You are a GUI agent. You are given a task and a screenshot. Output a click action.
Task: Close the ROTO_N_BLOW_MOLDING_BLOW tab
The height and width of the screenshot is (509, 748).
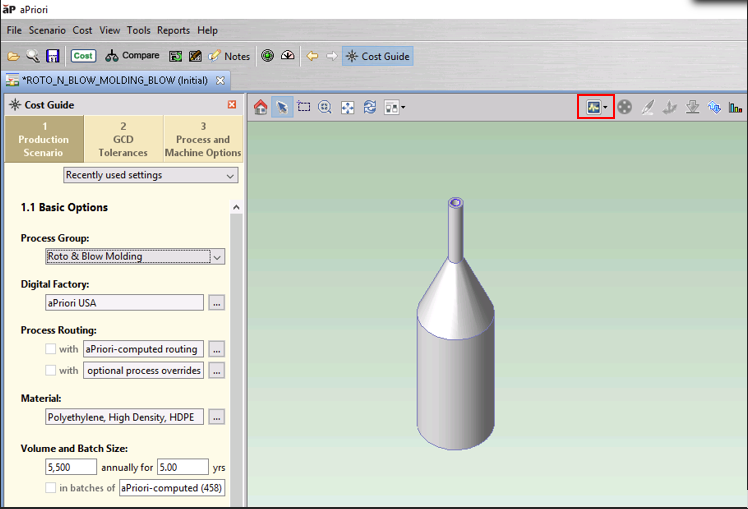220,81
